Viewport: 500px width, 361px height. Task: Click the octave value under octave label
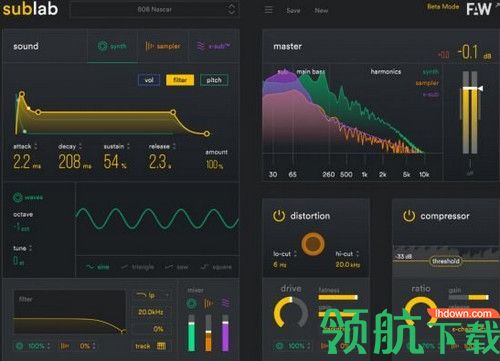[22, 228]
